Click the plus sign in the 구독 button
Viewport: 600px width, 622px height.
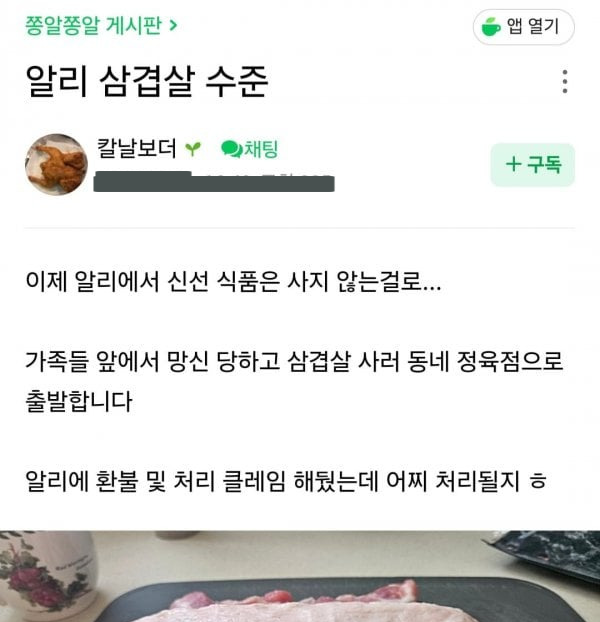(x=514, y=164)
